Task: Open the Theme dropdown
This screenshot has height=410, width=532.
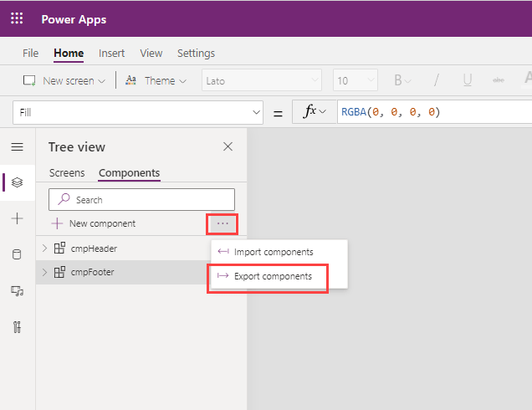Action: click(156, 81)
